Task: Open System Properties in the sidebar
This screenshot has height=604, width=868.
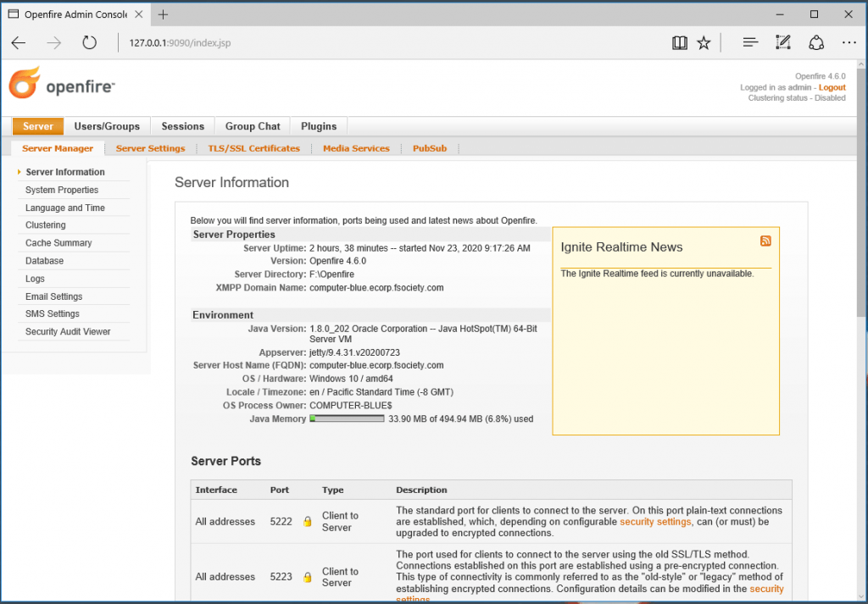Action: tap(62, 190)
